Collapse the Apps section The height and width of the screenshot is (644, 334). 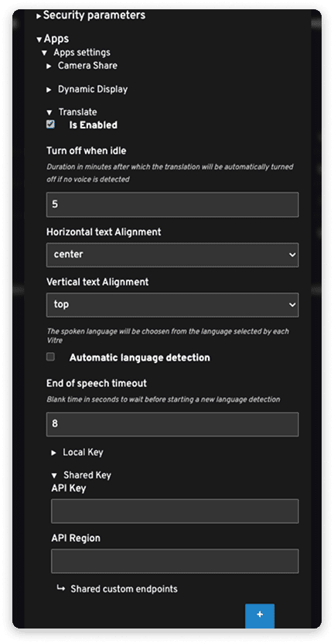click(x=53, y=39)
